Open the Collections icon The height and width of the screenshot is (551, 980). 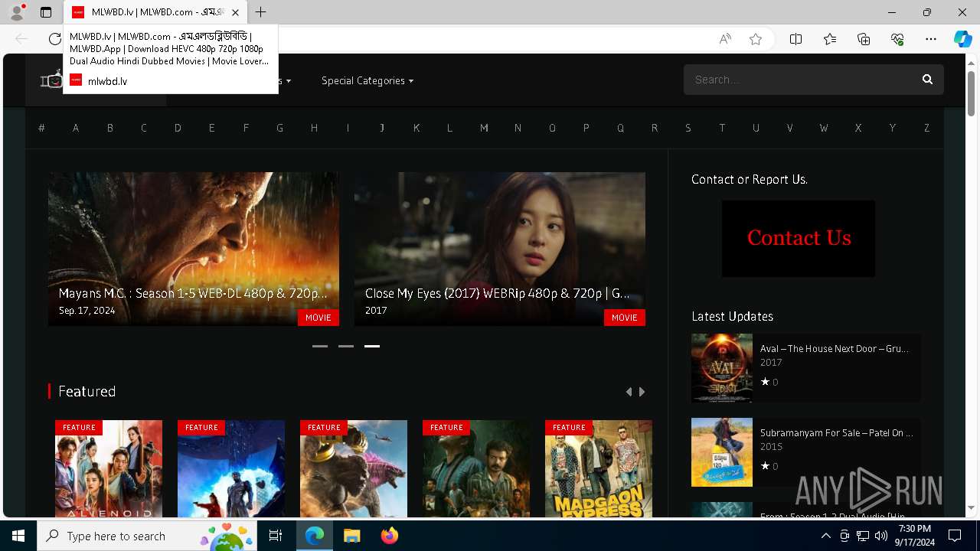click(x=864, y=39)
